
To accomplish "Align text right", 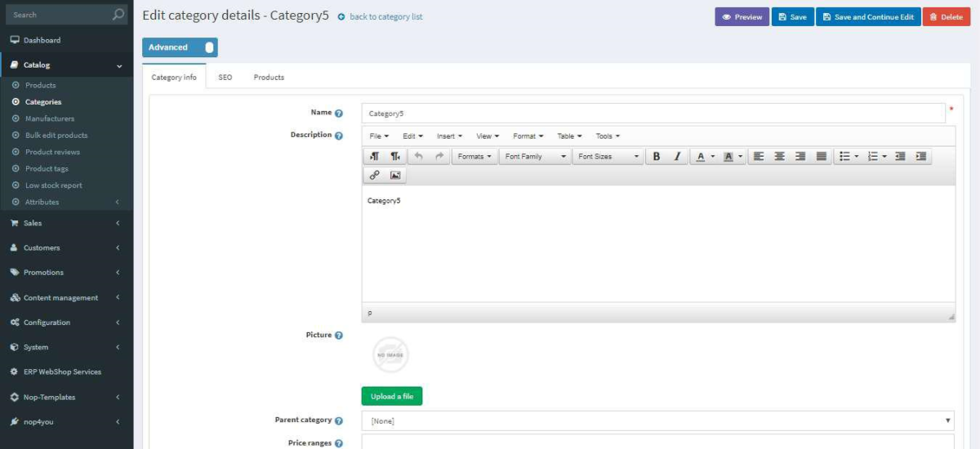I will (x=800, y=156).
